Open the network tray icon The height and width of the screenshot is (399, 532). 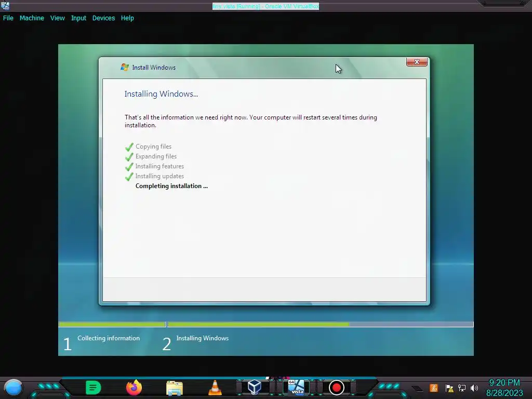tap(462, 388)
